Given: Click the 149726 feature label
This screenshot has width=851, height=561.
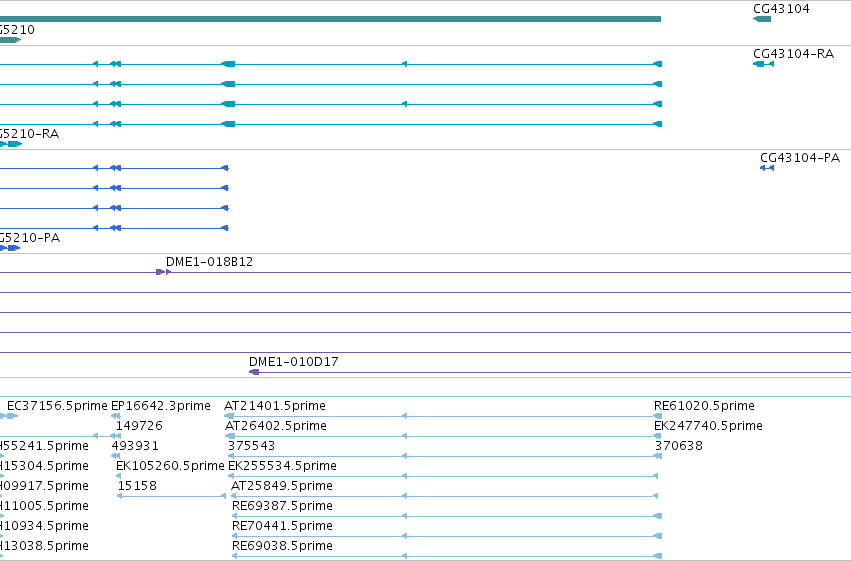Looking at the screenshot, I should click(x=139, y=426).
